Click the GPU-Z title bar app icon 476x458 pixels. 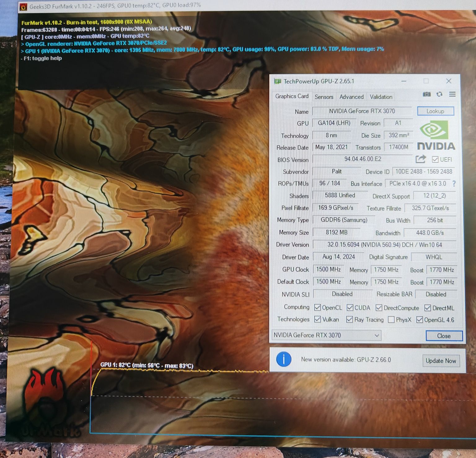277,81
